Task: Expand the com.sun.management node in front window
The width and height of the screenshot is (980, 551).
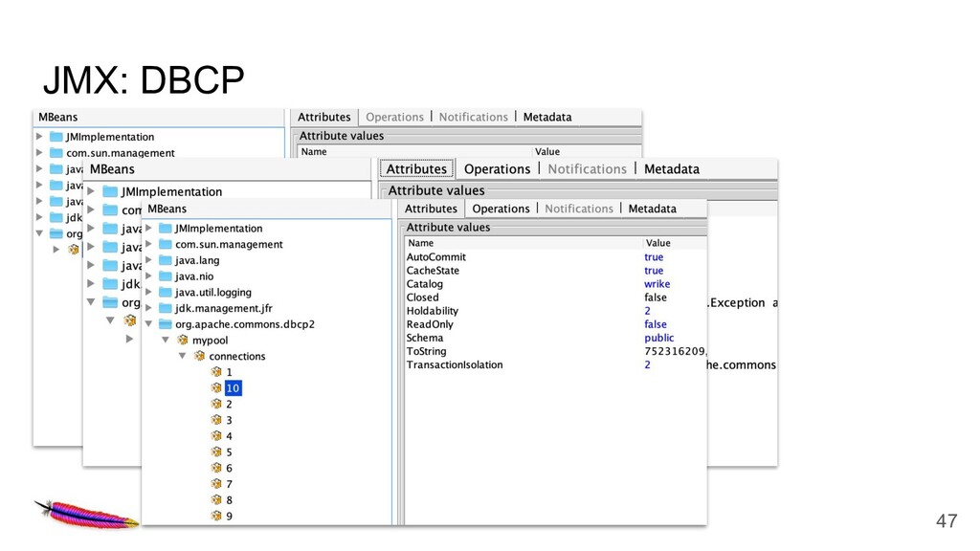Action: [148, 244]
